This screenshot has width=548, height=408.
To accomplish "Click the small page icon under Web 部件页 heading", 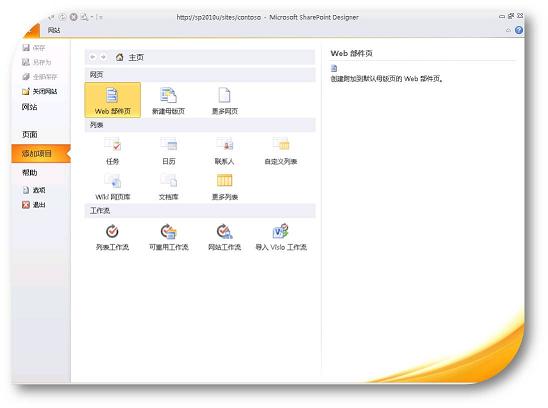I will coord(334,68).
